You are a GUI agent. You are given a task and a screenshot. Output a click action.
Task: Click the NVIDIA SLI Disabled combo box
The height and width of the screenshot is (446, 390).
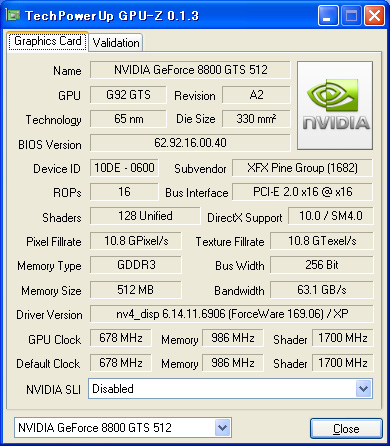click(x=230, y=389)
